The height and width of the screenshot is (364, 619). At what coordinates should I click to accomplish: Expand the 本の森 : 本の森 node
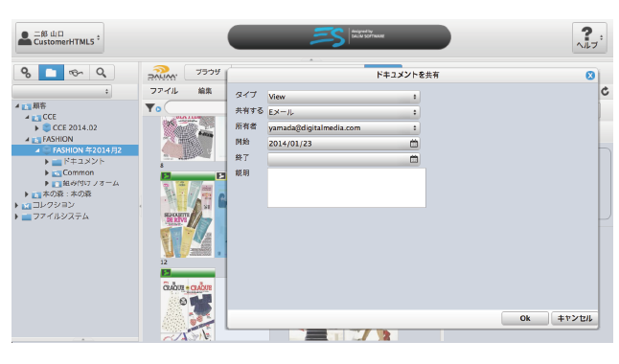(27, 194)
